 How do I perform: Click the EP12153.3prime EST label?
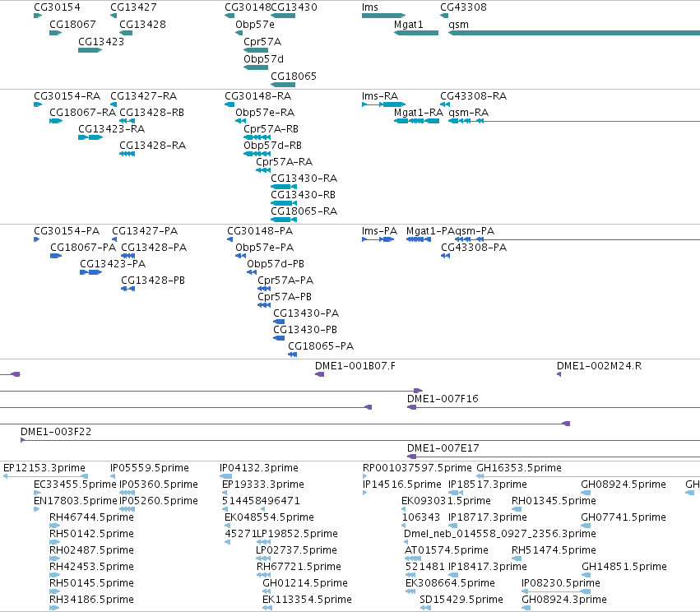point(44,468)
